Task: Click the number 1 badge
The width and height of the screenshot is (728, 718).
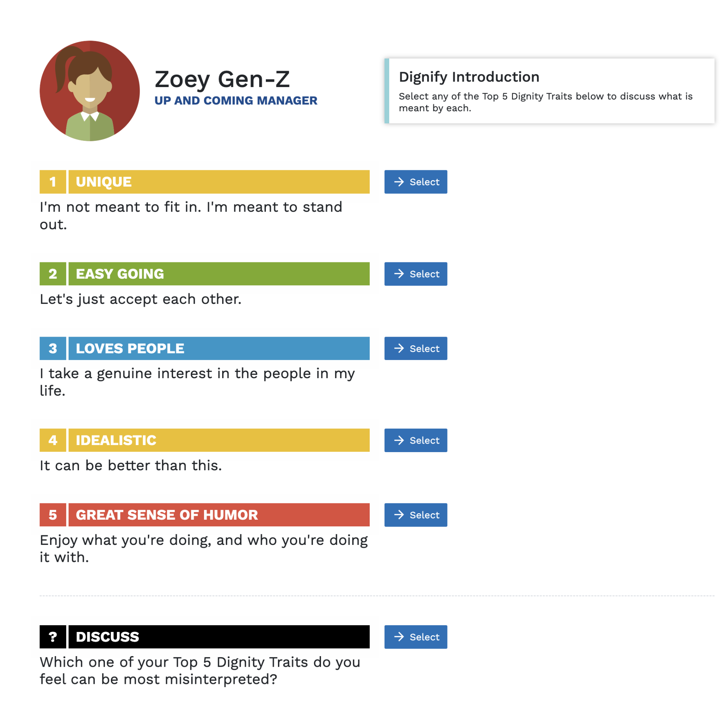Action: click(53, 182)
